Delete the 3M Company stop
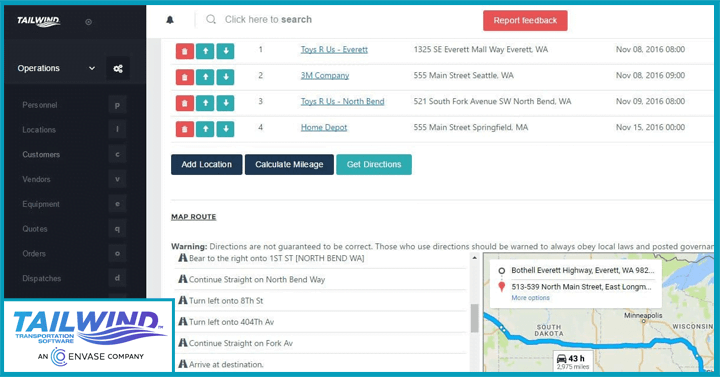Viewport: 720px width, 377px height. click(x=185, y=77)
